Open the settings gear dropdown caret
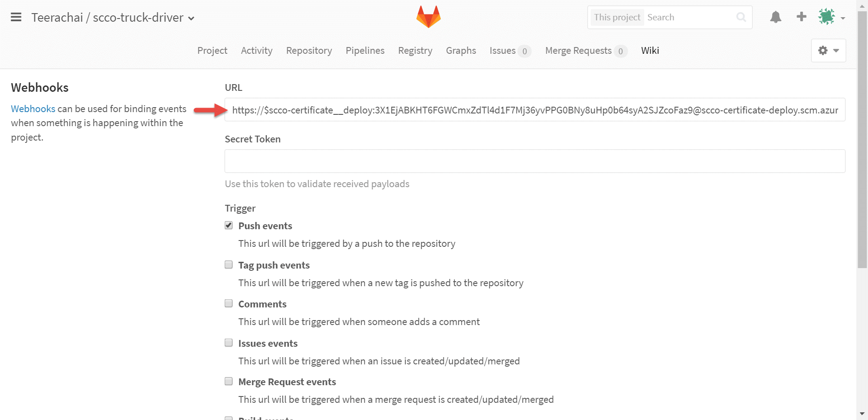 click(835, 50)
